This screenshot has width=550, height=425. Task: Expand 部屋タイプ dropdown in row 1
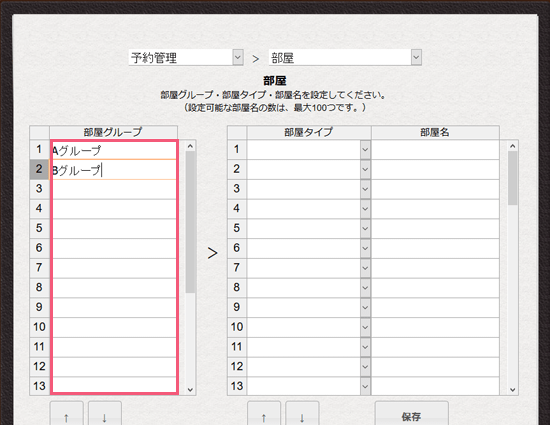click(x=365, y=150)
